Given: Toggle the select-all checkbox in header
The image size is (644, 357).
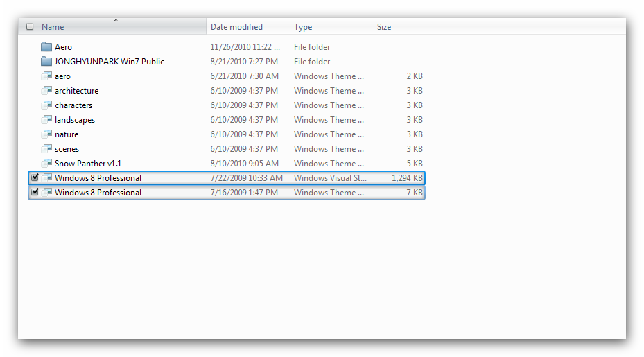Looking at the screenshot, I should coord(30,27).
